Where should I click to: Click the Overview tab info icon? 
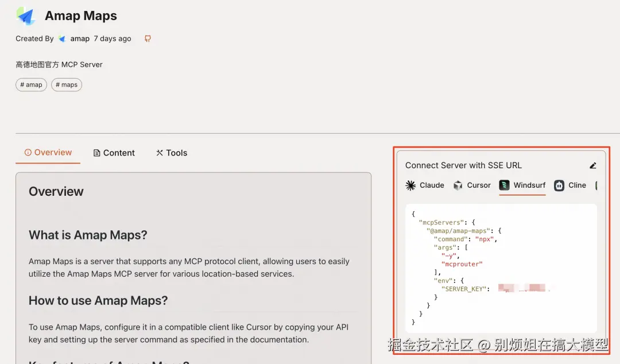tap(28, 152)
